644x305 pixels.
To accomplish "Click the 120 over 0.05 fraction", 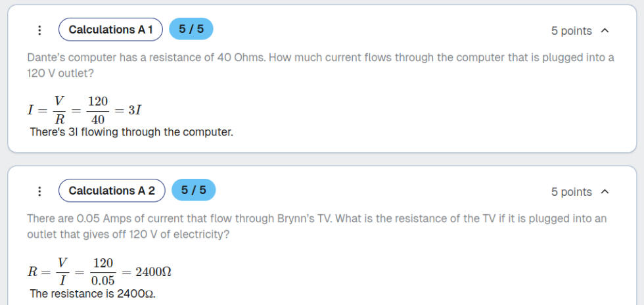I will (103, 271).
